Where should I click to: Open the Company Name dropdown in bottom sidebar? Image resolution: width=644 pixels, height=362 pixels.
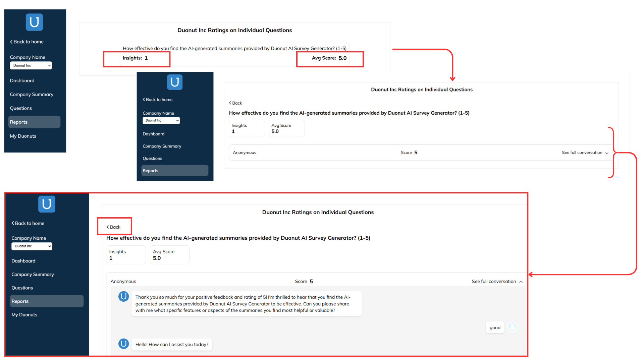click(32, 246)
